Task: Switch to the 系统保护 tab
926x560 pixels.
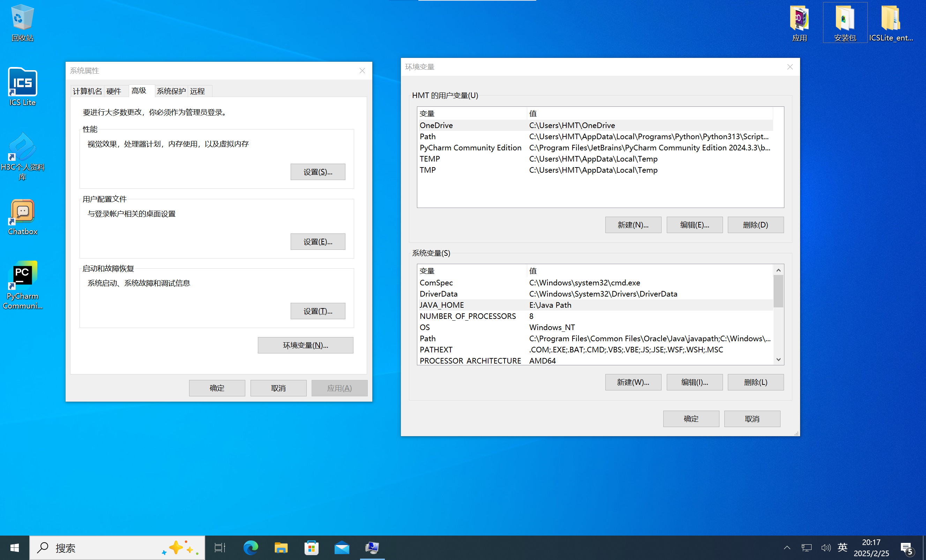Action: point(171,91)
